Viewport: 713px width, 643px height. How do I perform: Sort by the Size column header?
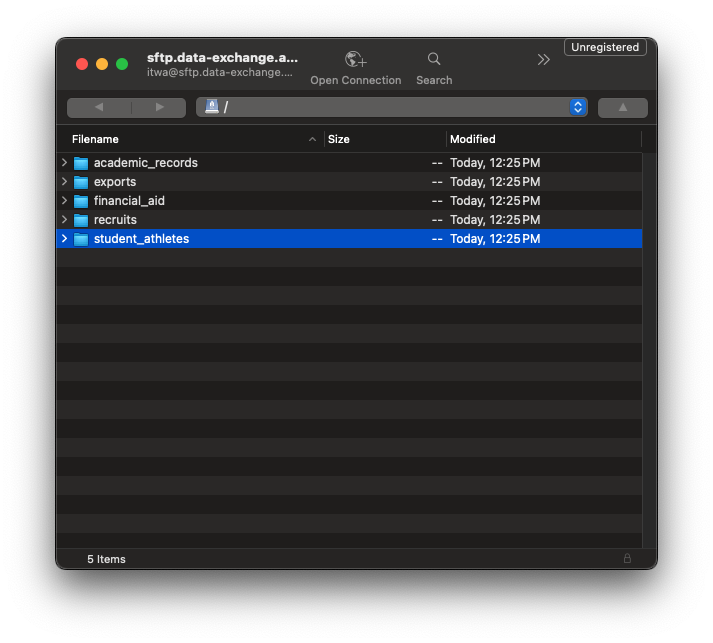[x=339, y=139]
